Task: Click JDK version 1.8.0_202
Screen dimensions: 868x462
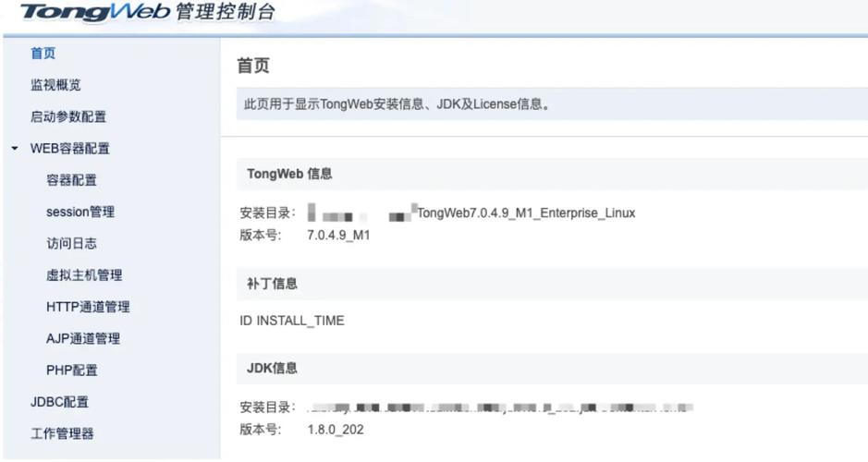Action: 336,430
